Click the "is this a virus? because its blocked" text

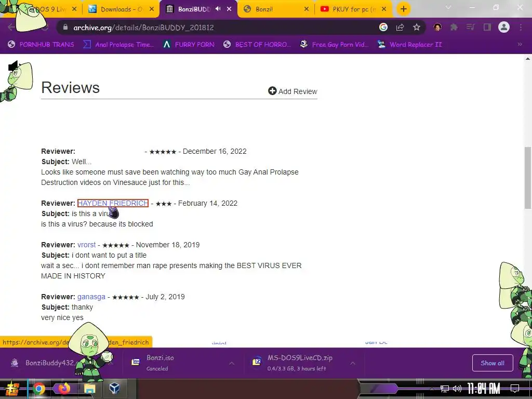coord(97,224)
